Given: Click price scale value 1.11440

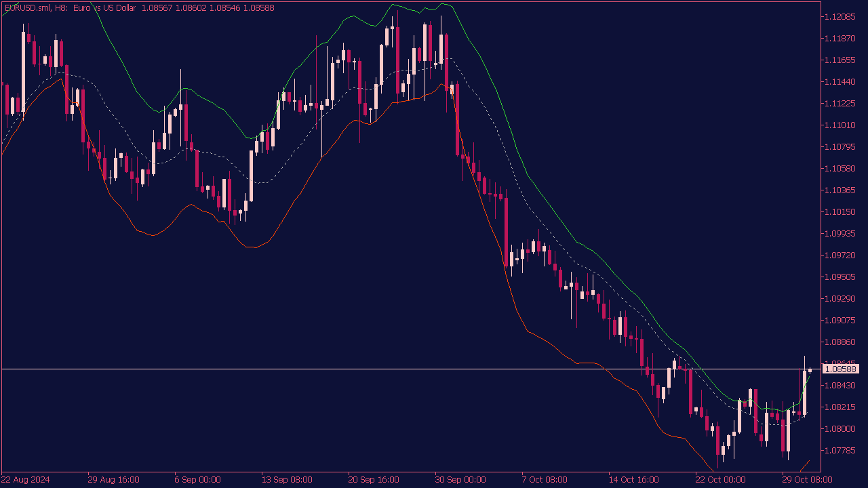Looking at the screenshot, I should [x=841, y=82].
